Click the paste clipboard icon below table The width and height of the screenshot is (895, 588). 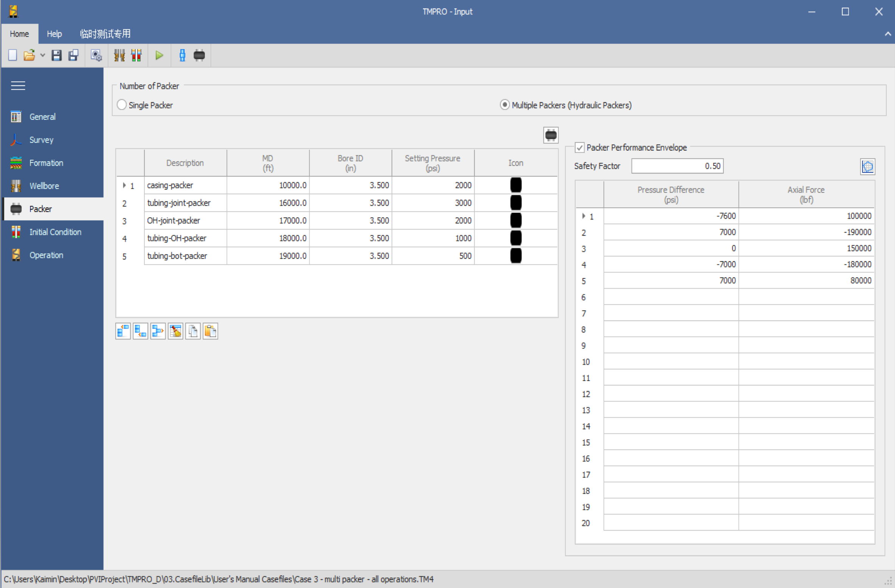(210, 331)
